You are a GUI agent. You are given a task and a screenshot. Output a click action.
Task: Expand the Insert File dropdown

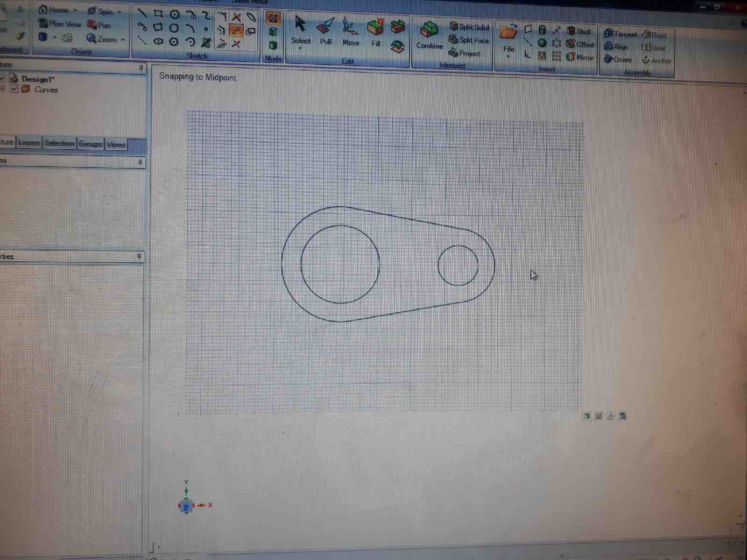[x=508, y=56]
